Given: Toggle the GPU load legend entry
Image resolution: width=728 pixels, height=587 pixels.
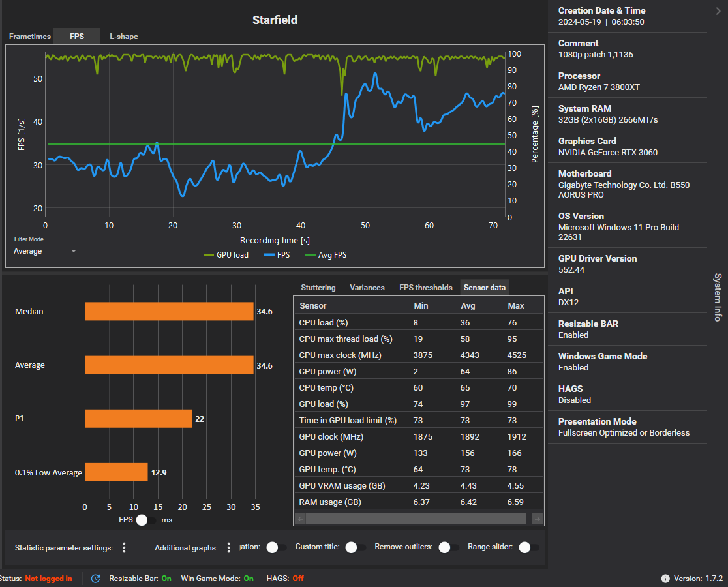Looking at the screenshot, I should pos(226,255).
